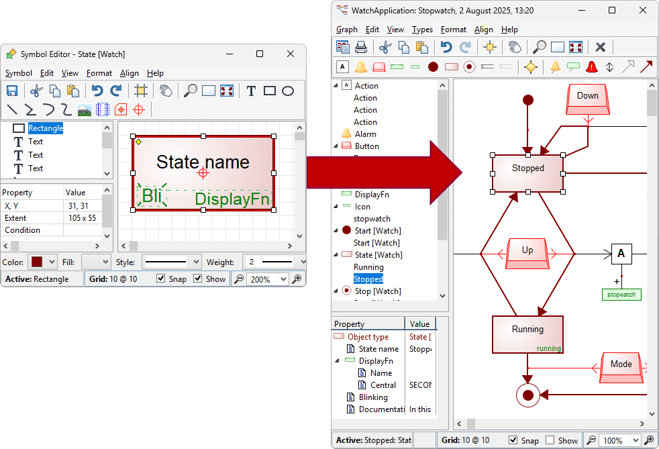
Task: Toggle Show grid checkbox in Symbol Editor
Action: 198,278
